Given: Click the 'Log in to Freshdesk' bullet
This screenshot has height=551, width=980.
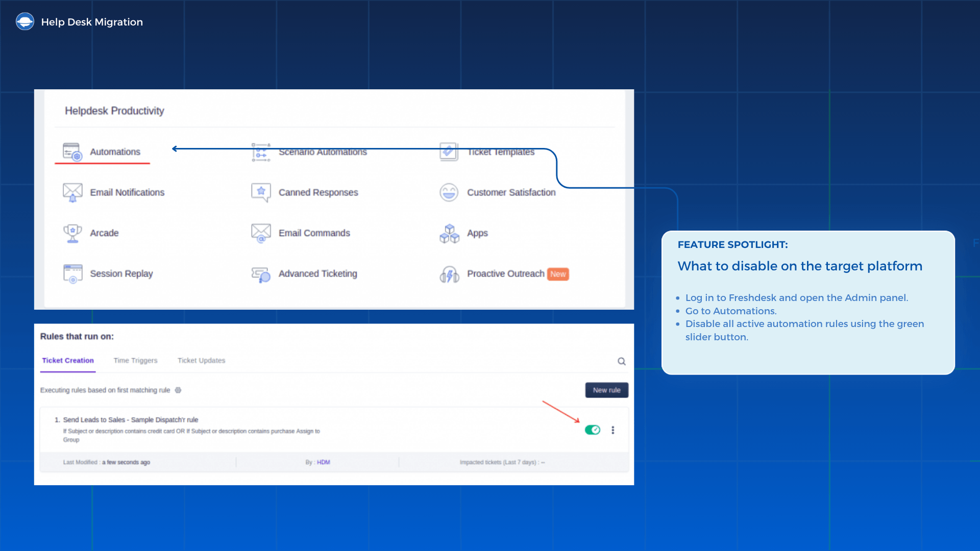Looking at the screenshot, I should (796, 298).
